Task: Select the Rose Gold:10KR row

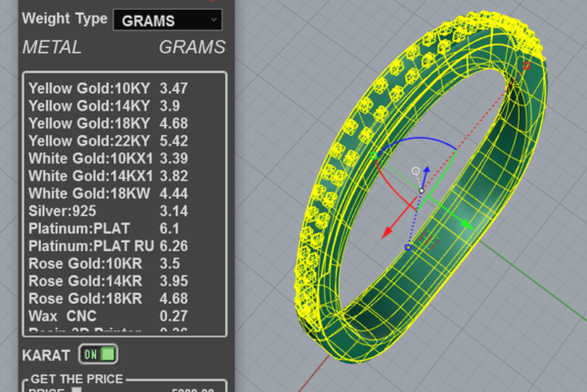Action: [124, 264]
